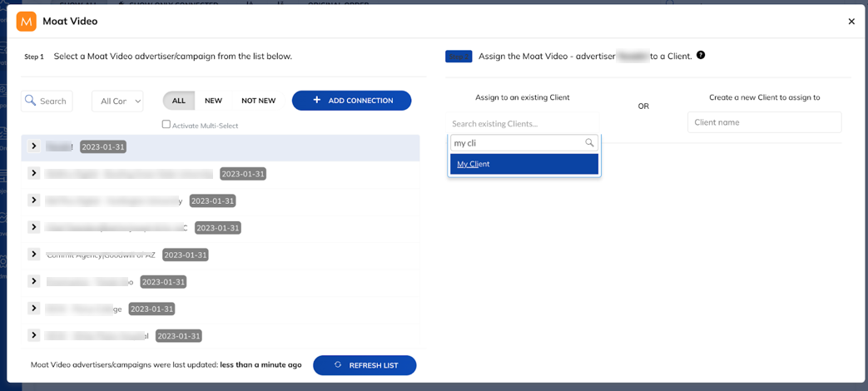Select the NEW filter toggle
The height and width of the screenshot is (391, 868).
coord(213,101)
